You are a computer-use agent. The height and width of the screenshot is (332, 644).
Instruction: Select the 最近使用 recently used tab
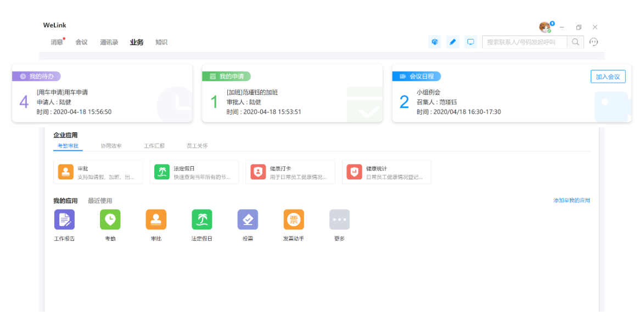[x=100, y=201]
